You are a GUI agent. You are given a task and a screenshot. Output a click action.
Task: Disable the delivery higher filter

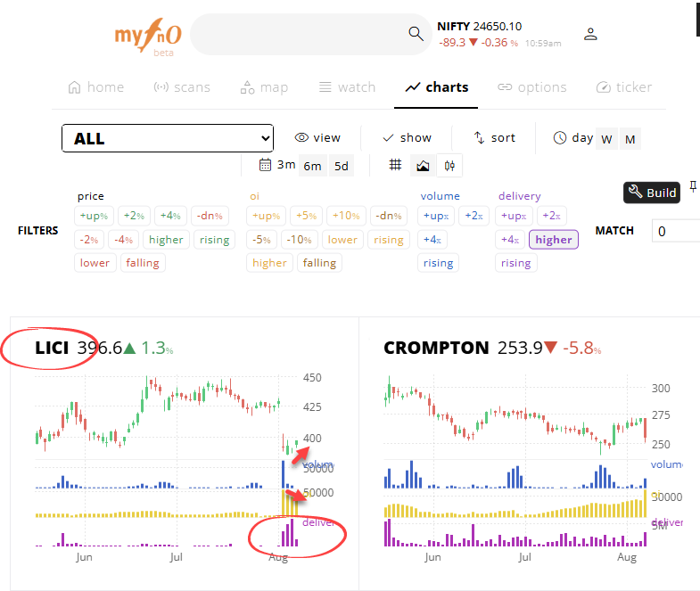pyautogui.click(x=554, y=240)
